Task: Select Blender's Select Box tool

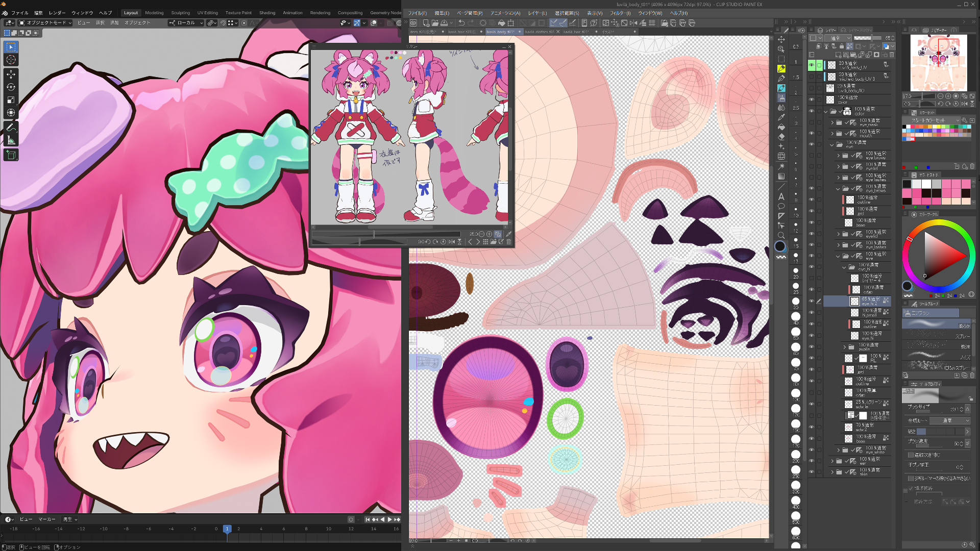Action: tap(11, 47)
